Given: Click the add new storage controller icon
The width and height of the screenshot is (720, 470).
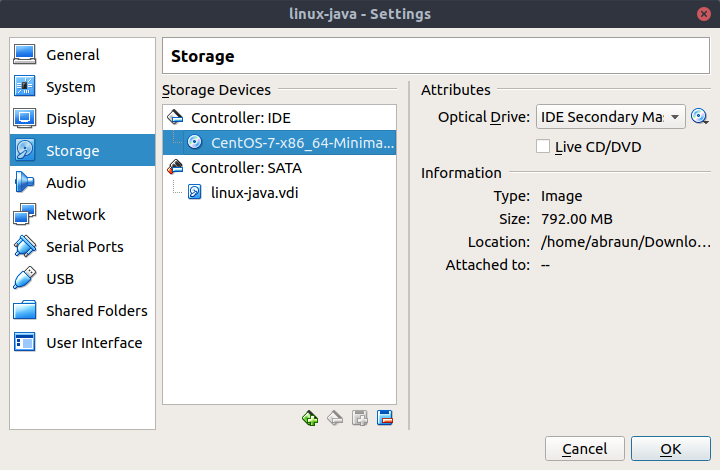Looking at the screenshot, I should point(310,418).
